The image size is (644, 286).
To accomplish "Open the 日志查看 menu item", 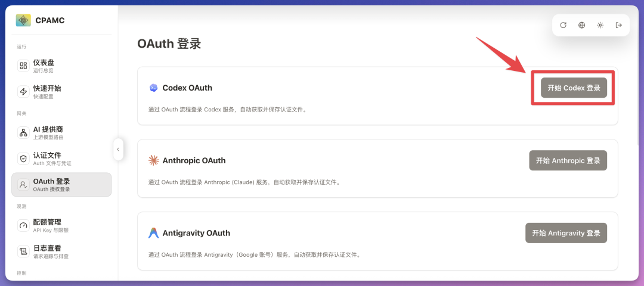I will pyautogui.click(x=61, y=251).
